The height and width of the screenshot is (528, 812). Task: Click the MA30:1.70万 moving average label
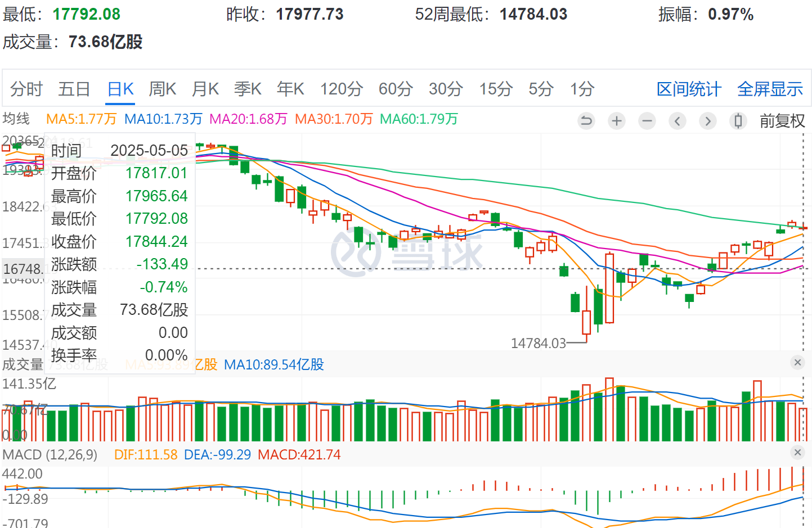[334, 119]
